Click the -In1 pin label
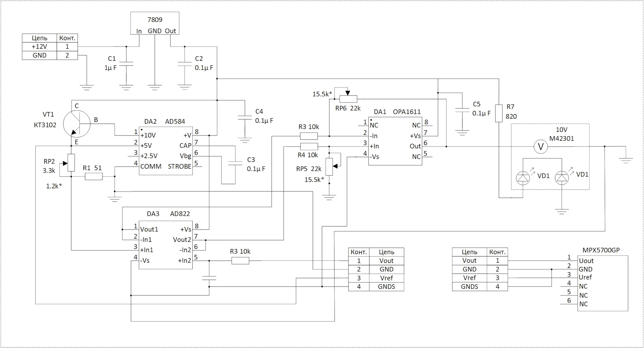 click(146, 239)
